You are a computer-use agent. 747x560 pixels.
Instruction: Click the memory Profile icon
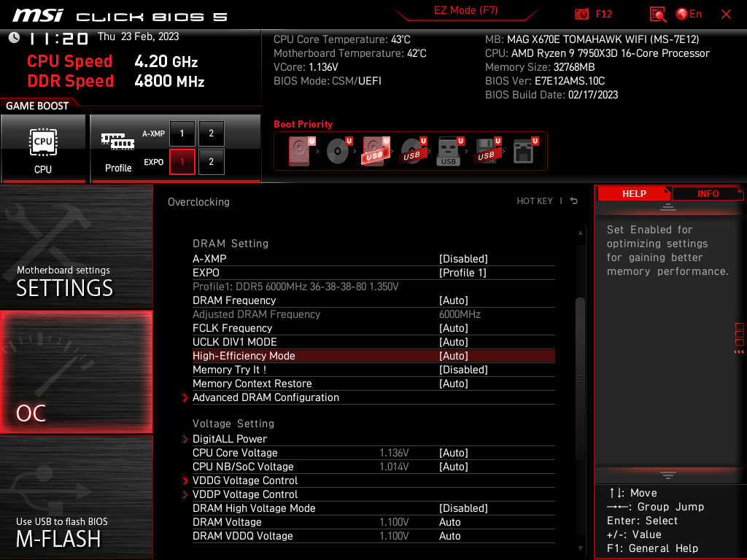[x=117, y=150]
